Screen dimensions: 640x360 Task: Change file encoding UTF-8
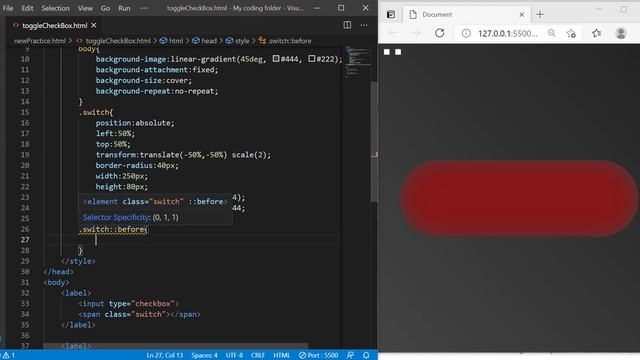[234, 356]
